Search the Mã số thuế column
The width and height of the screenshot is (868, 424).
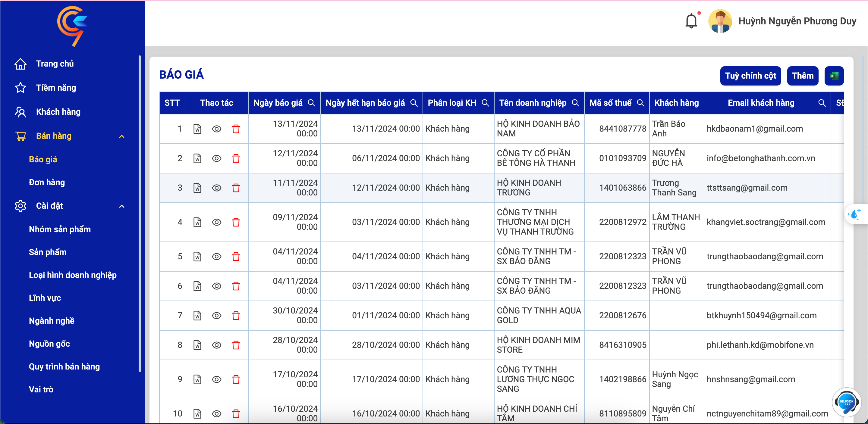(x=640, y=103)
